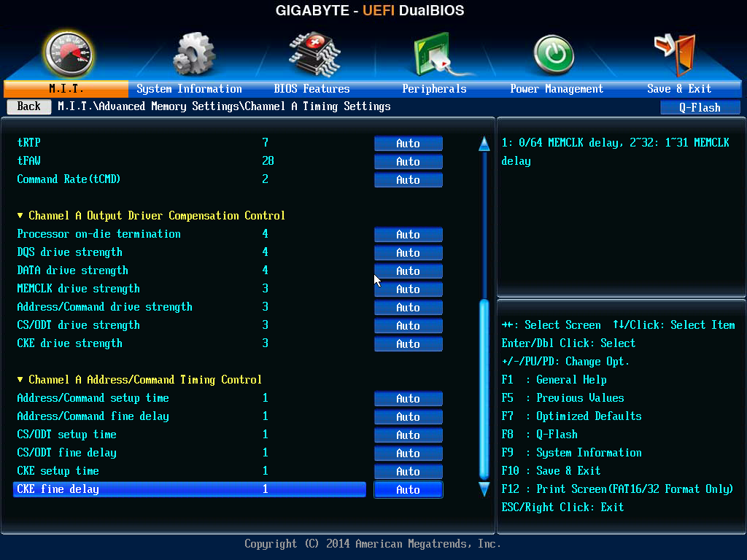747x560 pixels.
Task: Click the M.I.T. speedometer gauge icon
Action: point(69,54)
